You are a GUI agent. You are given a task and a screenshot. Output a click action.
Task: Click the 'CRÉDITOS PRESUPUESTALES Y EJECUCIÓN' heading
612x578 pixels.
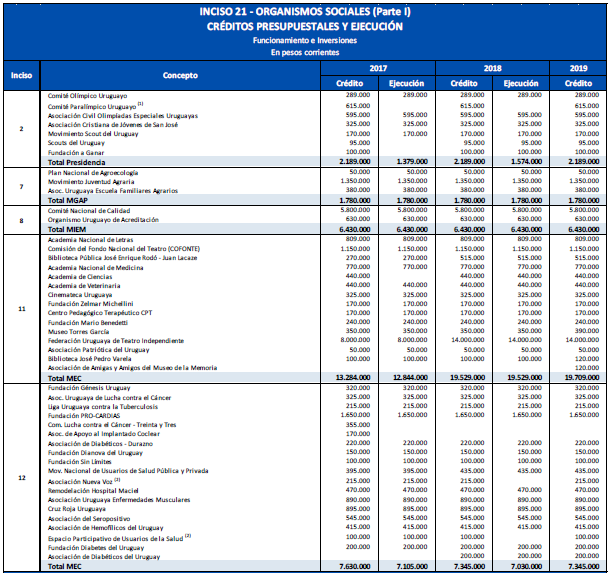pos(305,27)
